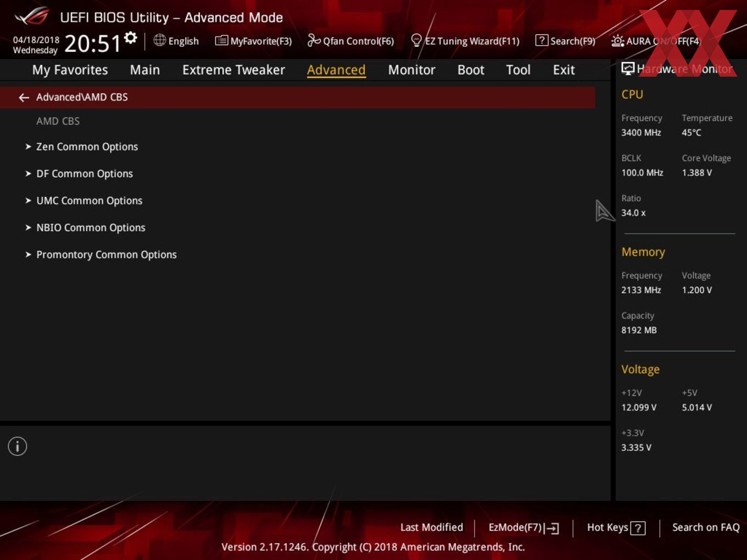Open DF Common Options submenu
Image resolution: width=747 pixels, height=560 pixels.
(85, 173)
